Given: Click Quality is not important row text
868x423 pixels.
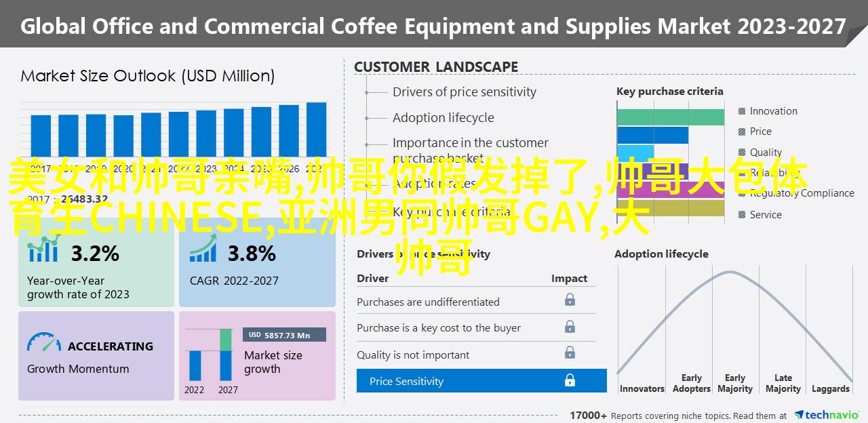Looking at the screenshot, I should point(413,355).
